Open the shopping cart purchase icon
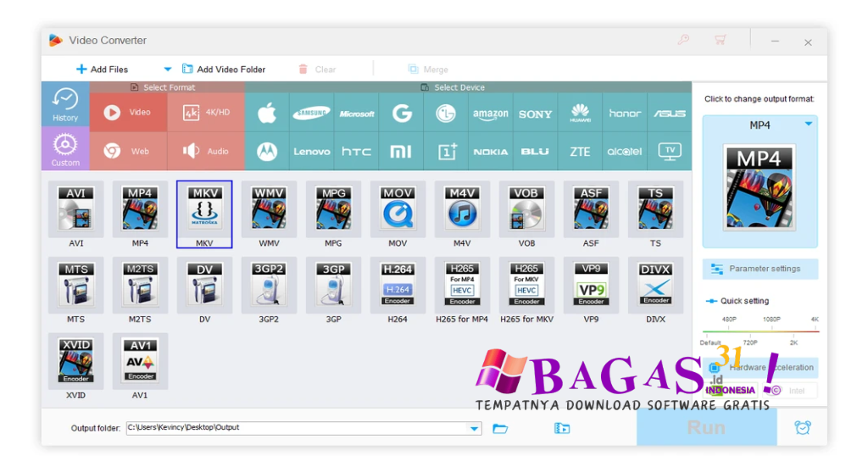868x456 pixels. (x=720, y=40)
